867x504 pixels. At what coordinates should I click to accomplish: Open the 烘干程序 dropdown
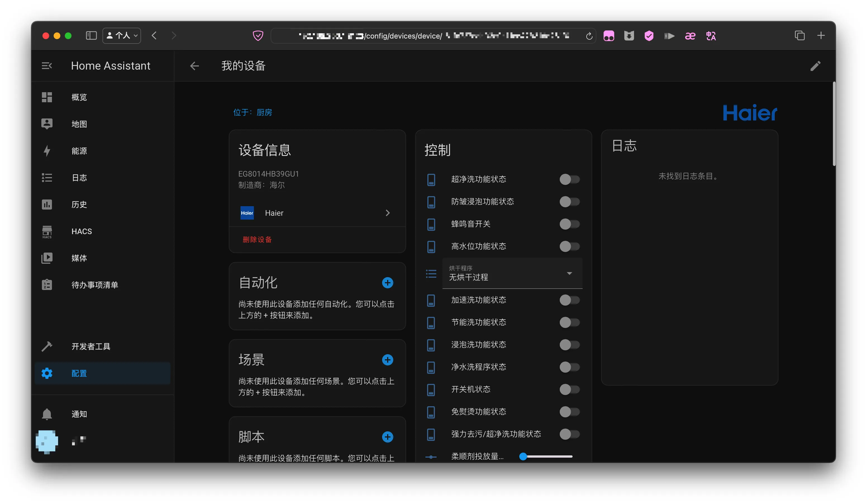(512, 274)
